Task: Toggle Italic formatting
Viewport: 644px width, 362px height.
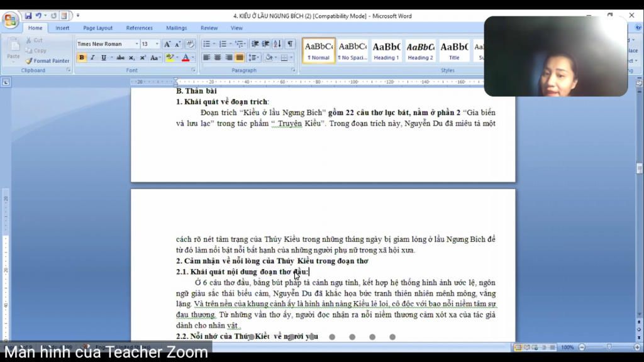Action: click(x=92, y=57)
